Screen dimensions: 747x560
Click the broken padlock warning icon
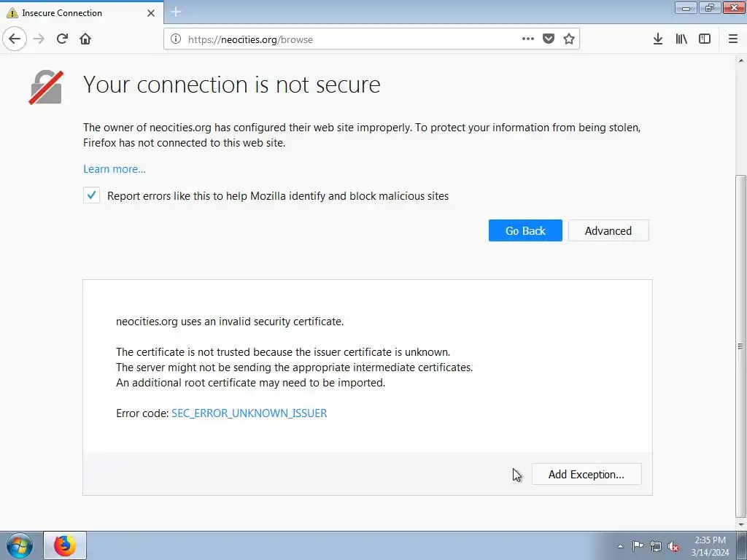point(46,87)
